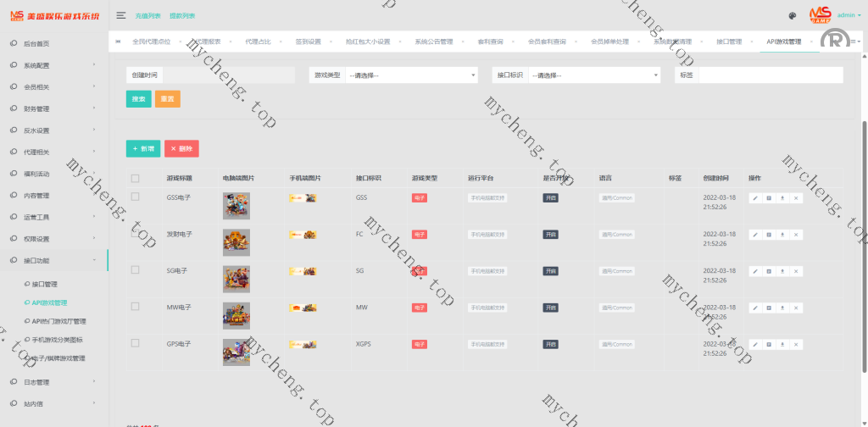Click the green 搜索 button
868x427 pixels.
point(139,99)
